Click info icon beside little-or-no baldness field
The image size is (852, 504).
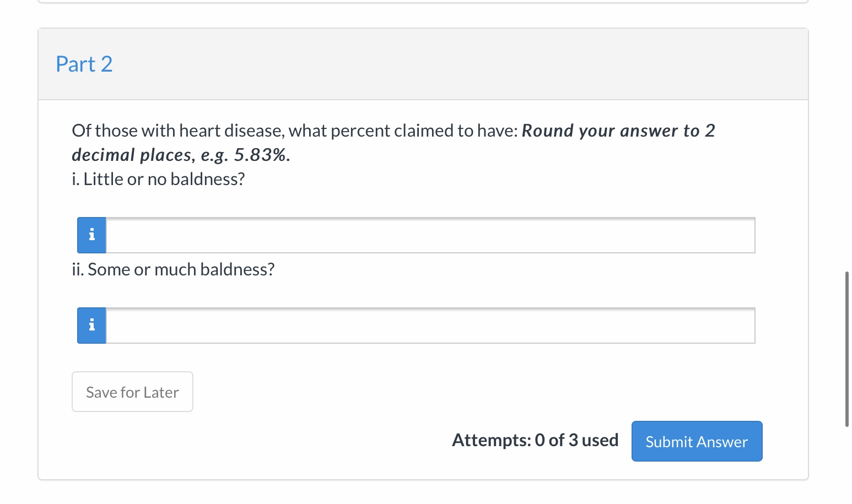click(91, 235)
